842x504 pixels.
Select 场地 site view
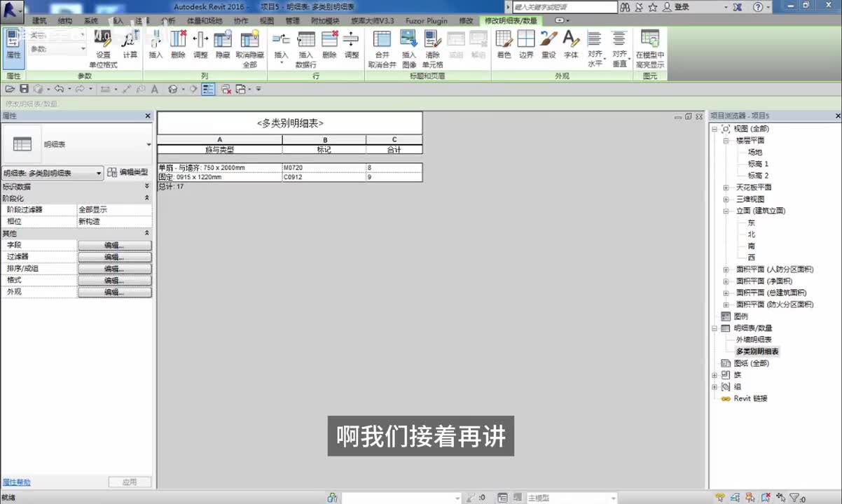click(754, 152)
